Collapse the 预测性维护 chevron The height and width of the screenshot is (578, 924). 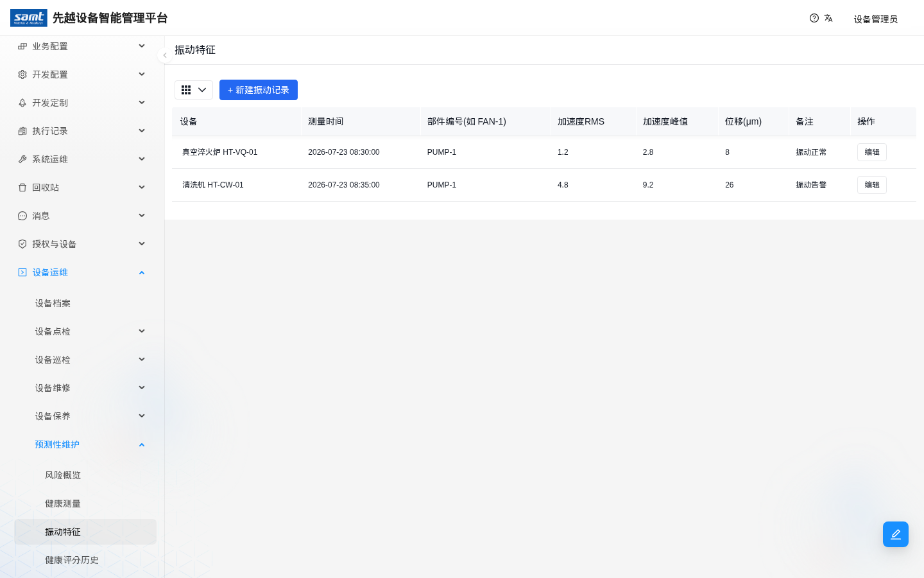(x=142, y=444)
